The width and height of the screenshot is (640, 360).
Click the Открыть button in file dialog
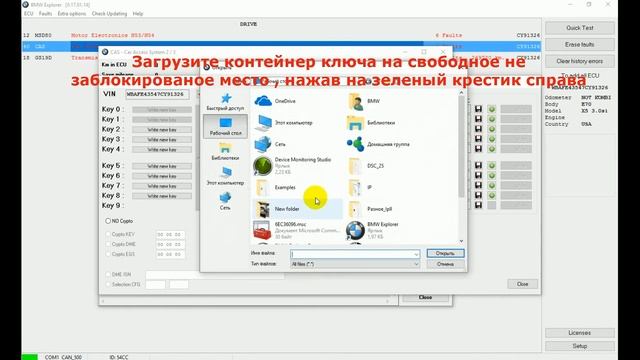pyautogui.click(x=445, y=253)
